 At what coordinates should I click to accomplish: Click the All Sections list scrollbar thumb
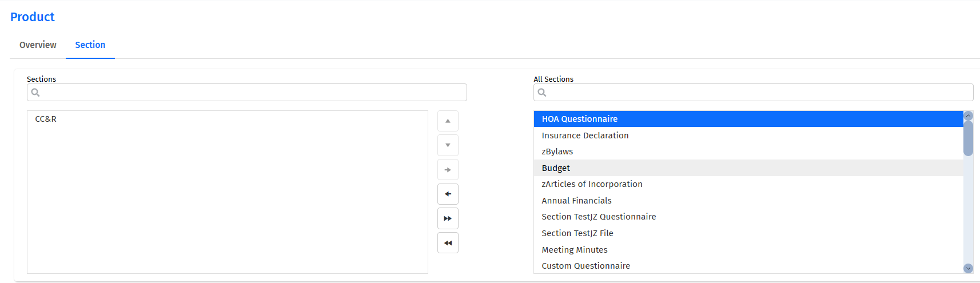click(x=968, y=138)
